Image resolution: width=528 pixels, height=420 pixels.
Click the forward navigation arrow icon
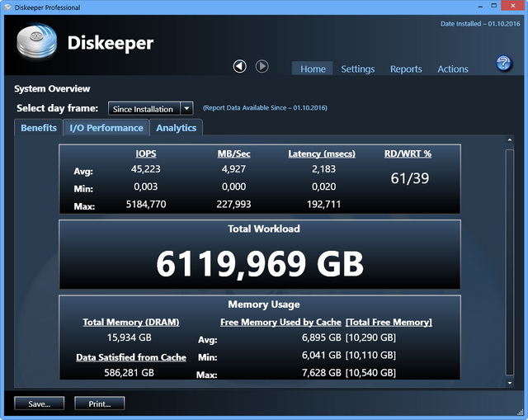pos(262,66)
